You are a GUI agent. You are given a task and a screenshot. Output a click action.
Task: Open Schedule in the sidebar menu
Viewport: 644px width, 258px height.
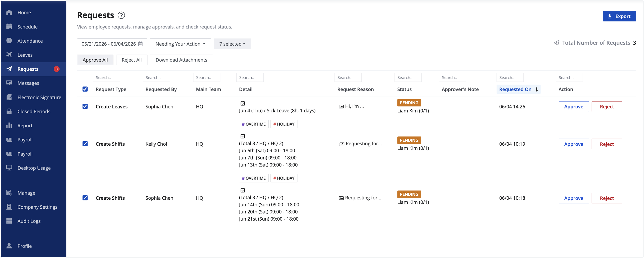coord(33,26)
